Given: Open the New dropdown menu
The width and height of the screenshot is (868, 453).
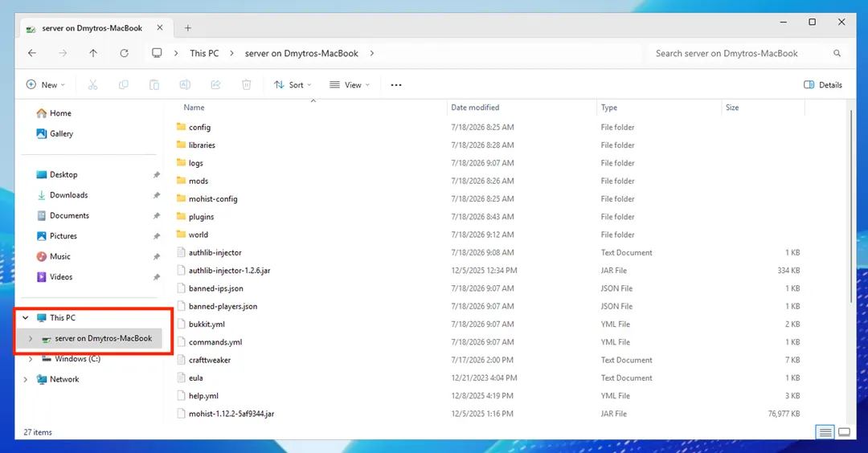Looking at the screenshot, I should [x=45, y=84].
